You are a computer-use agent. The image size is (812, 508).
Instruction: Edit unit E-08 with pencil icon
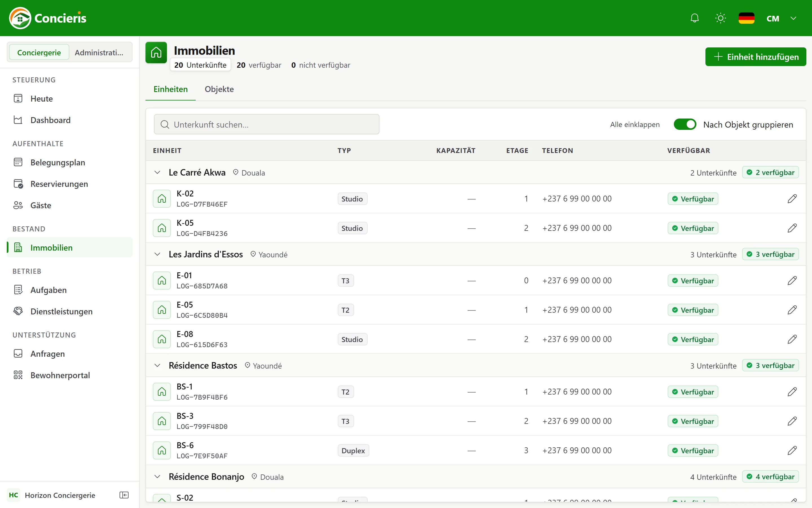click(792, 339)
